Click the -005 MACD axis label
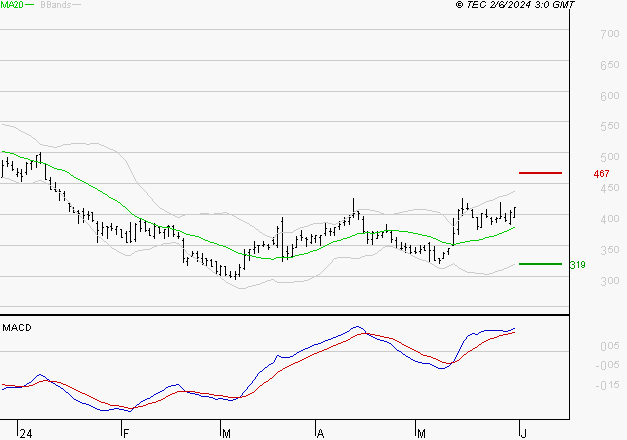Image resolution: width=627 pixels, height=440 pixels. 607,365
